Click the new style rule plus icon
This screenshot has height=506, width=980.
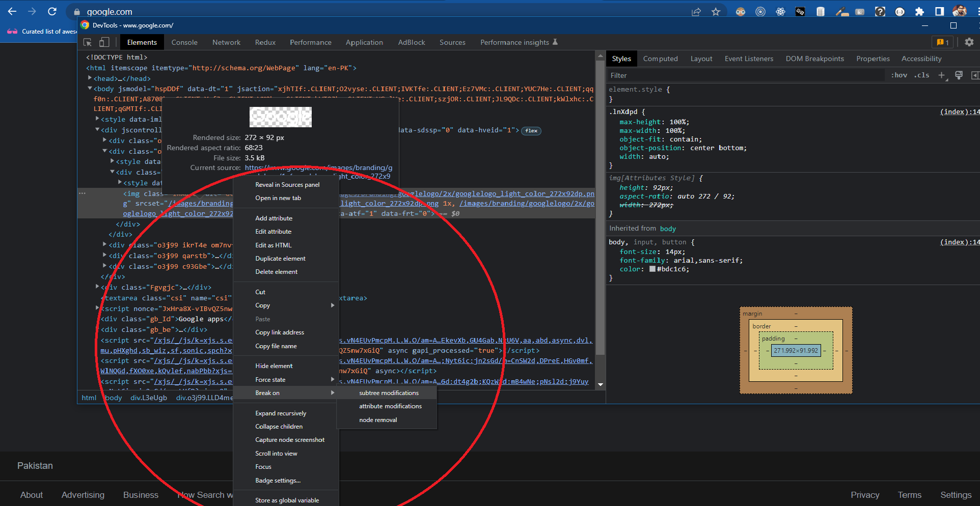[x=941, y=75]
